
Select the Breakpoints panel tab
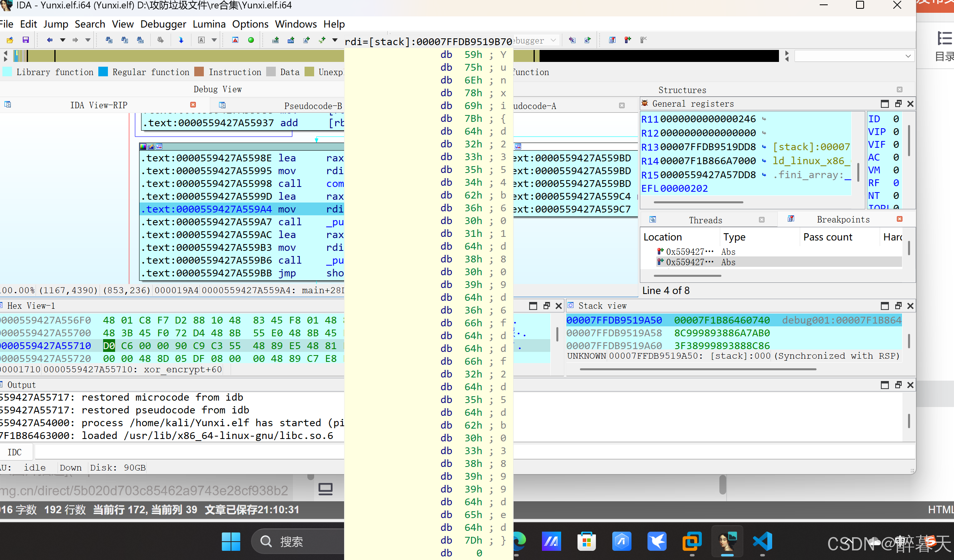pos(843,219)
